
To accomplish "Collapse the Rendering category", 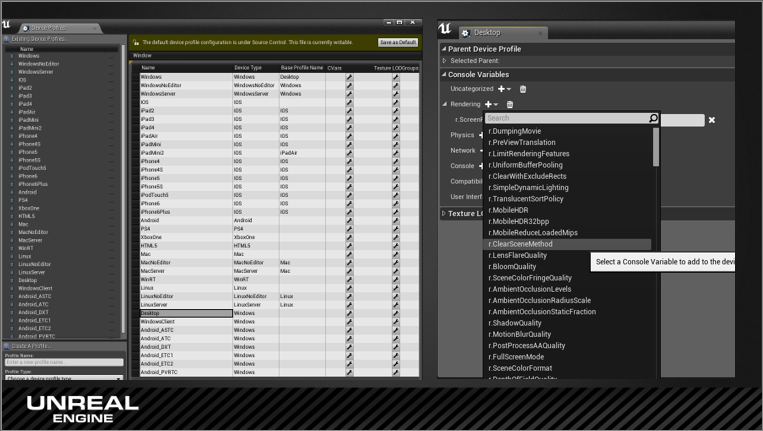I will (445, 104).
